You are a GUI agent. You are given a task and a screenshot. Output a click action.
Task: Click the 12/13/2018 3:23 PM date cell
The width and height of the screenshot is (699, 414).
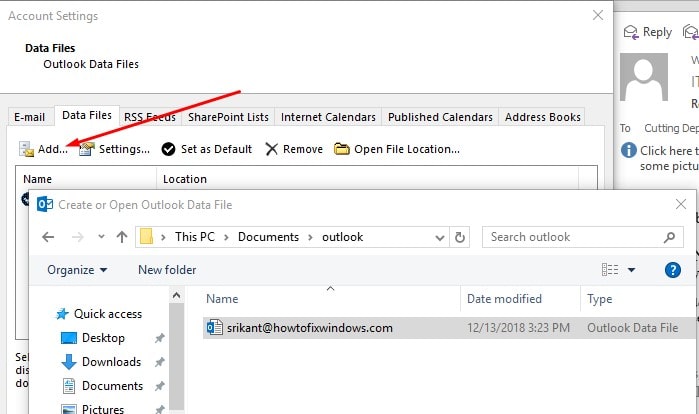(x=518, y=328)
